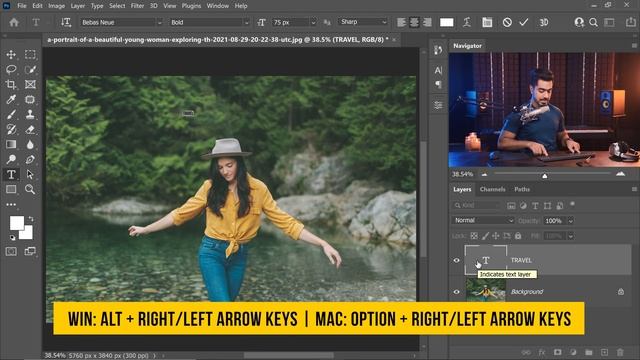
Task: Left align the text
Action: point(401,22)
